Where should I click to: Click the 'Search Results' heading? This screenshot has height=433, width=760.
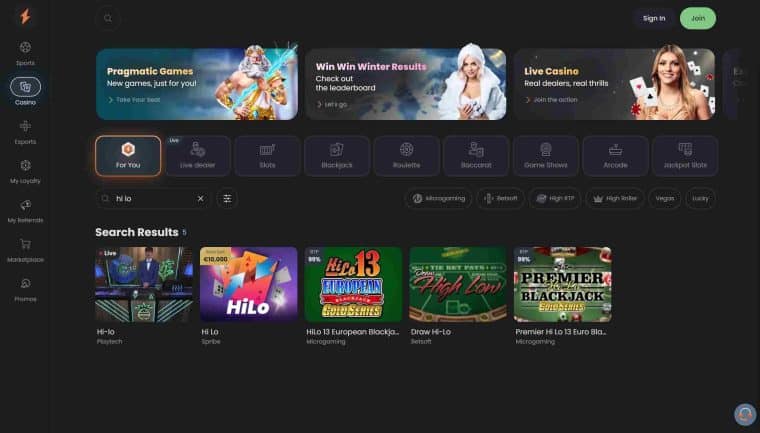pos(137,232)
